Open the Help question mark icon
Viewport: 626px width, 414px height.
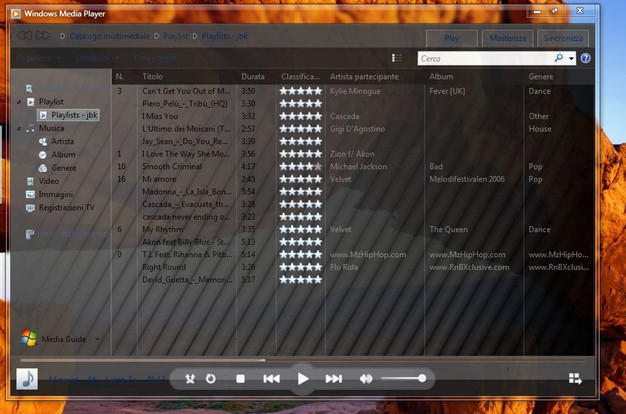tap(585, 58)
